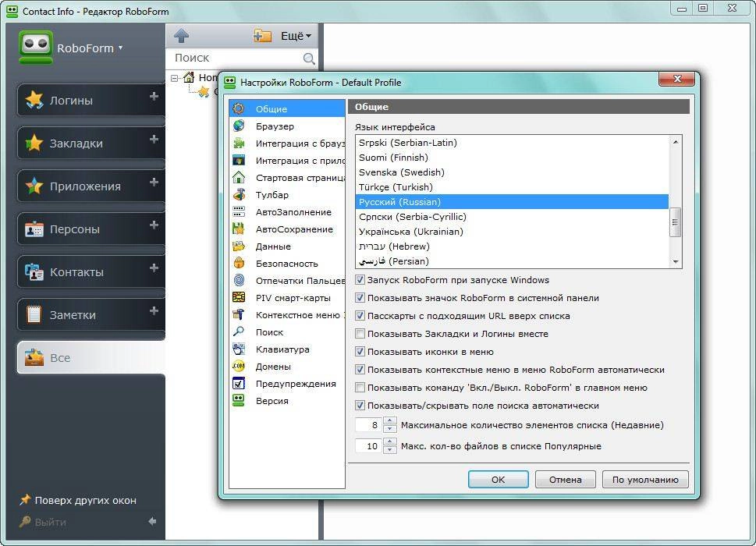
Task: Close the Настройки RoboForm dialog
Action: (677, 79)
